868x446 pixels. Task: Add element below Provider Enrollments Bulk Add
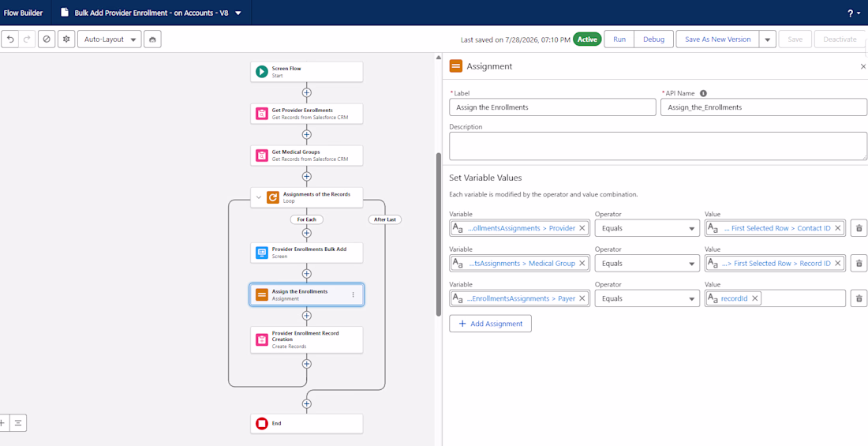tap(307, 274)
